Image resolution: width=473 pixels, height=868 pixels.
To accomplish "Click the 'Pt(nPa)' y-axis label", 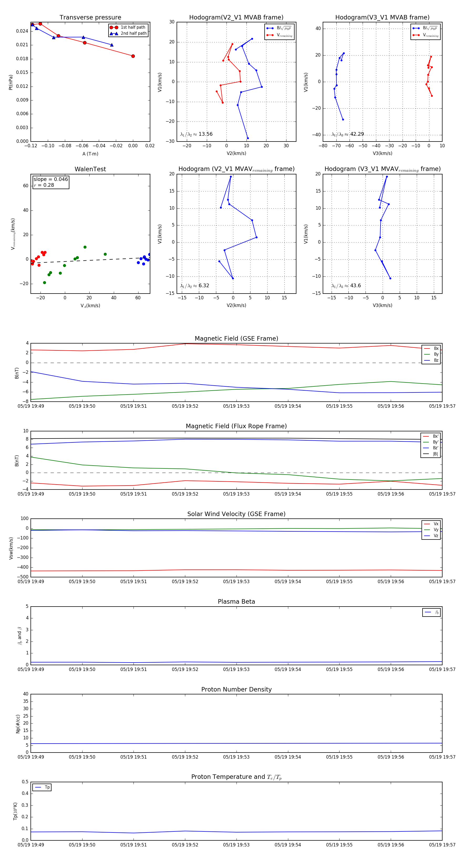I will pyautogui.click(x=11, y=82).
